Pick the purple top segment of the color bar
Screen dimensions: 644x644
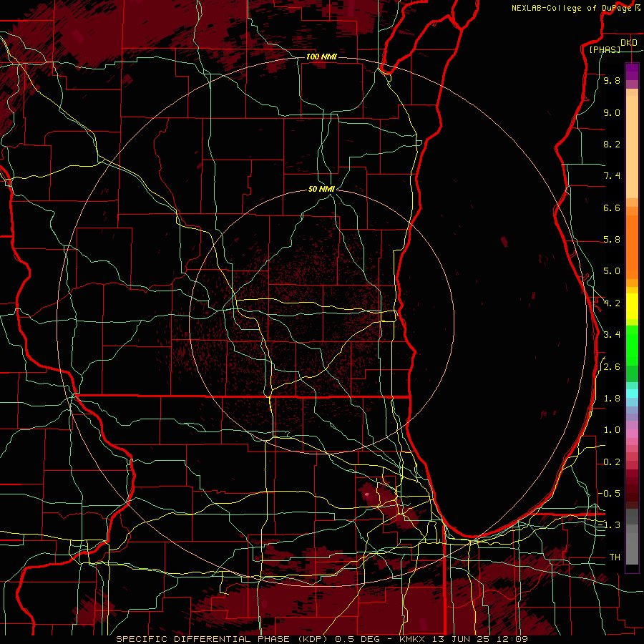(632, 72)
